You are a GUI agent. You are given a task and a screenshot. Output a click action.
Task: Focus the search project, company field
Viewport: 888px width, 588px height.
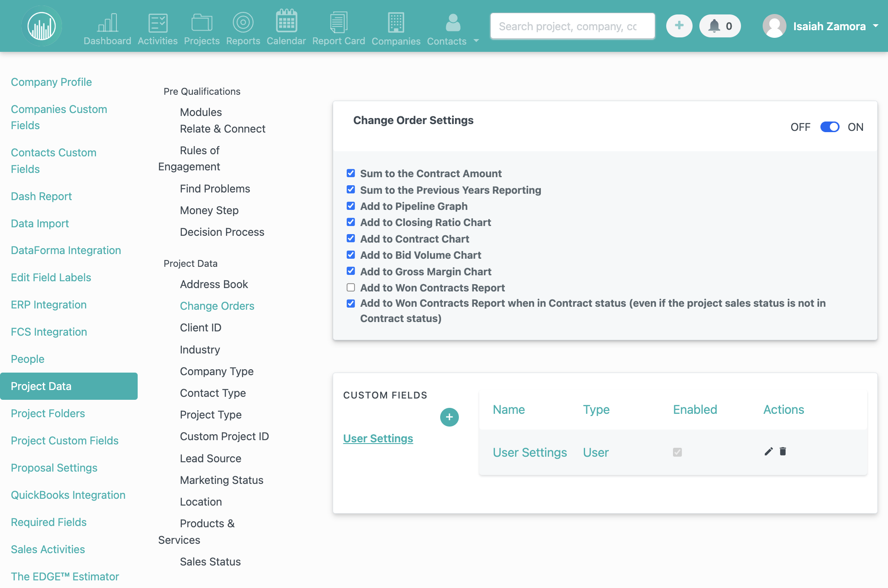click(572, 26)
